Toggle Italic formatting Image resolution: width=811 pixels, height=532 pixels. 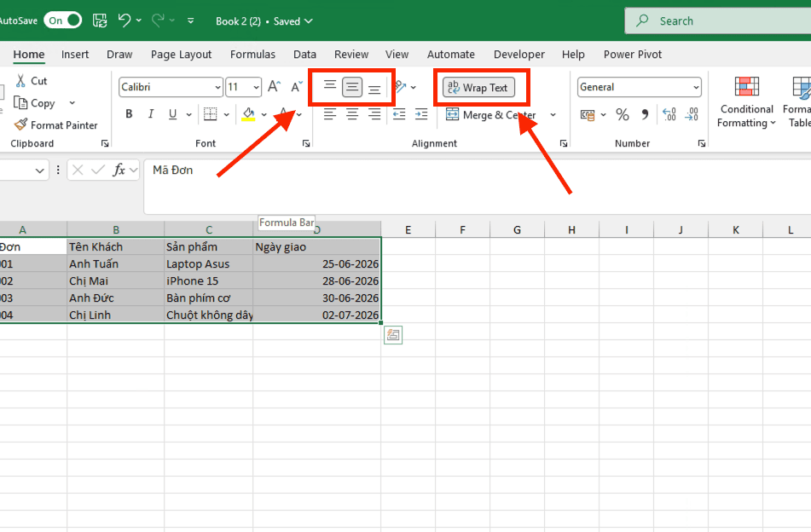pyautogui.click(x=150, y=113)
